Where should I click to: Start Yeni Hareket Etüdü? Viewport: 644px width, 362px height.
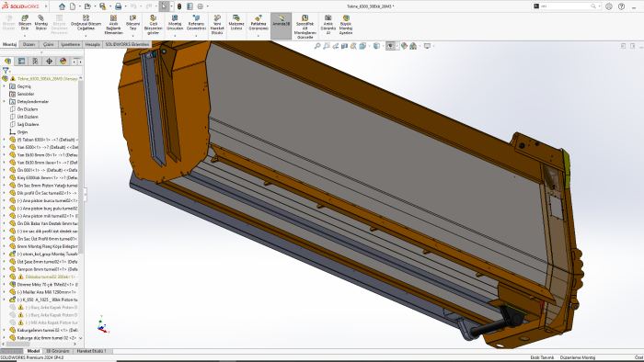[217, 25]
